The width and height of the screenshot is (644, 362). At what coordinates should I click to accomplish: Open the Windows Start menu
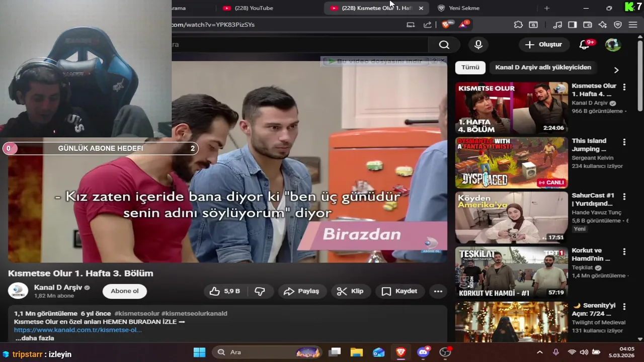200,352
